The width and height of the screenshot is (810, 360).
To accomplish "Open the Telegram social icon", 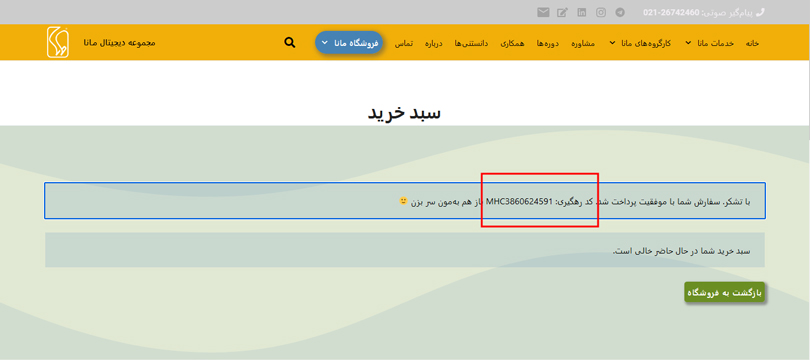I will coord(620,12).
